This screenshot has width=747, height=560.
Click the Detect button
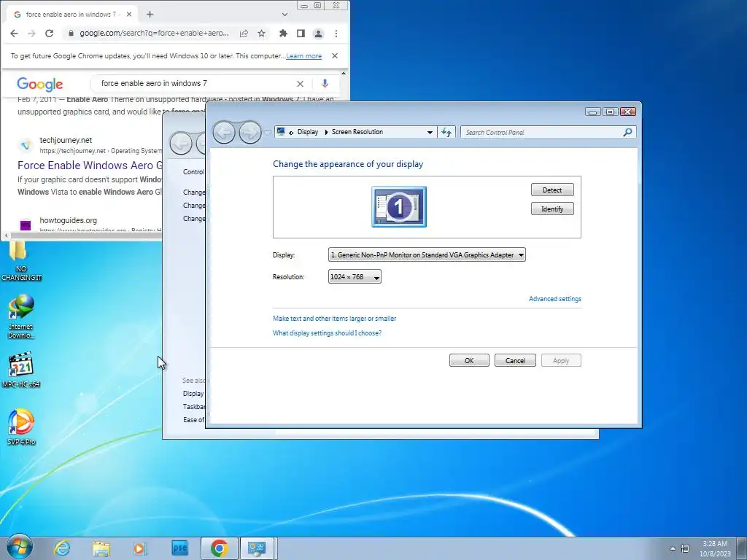coord(552,190)
